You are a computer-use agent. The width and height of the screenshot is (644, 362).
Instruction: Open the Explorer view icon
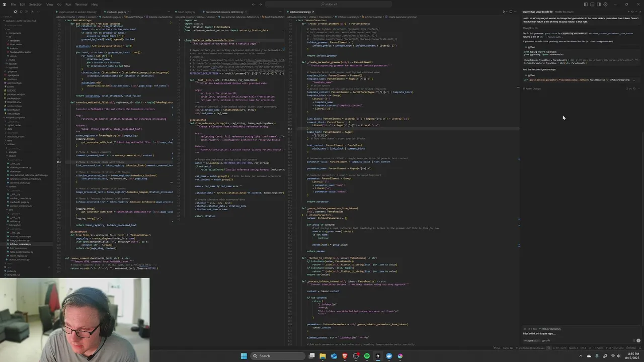click(x=15, y=12)
